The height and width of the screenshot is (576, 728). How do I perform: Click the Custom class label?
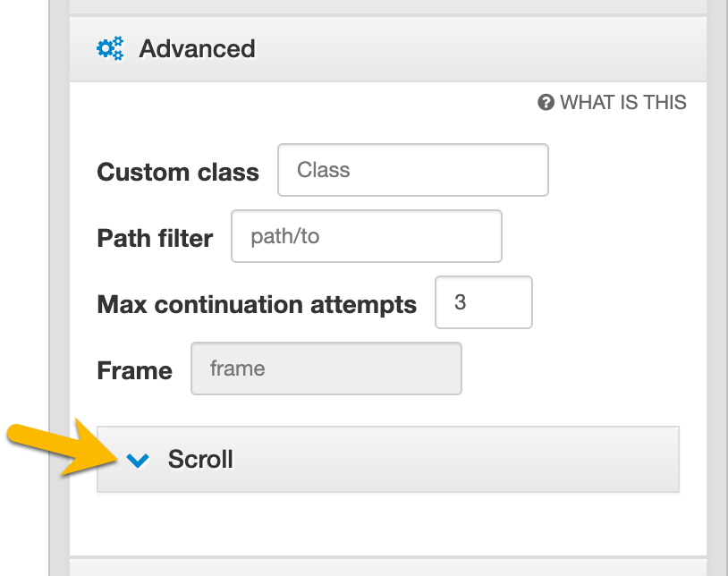pyautogui.click(x=178, y=172)
